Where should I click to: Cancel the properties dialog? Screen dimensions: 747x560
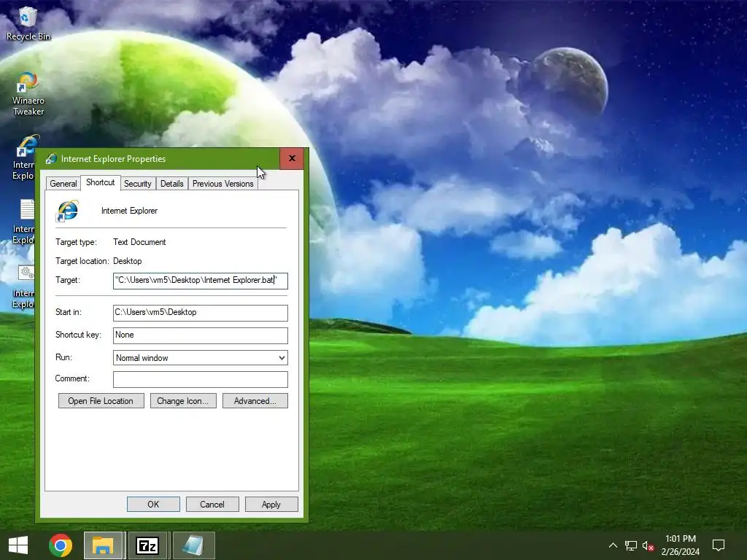pos(212,505)
